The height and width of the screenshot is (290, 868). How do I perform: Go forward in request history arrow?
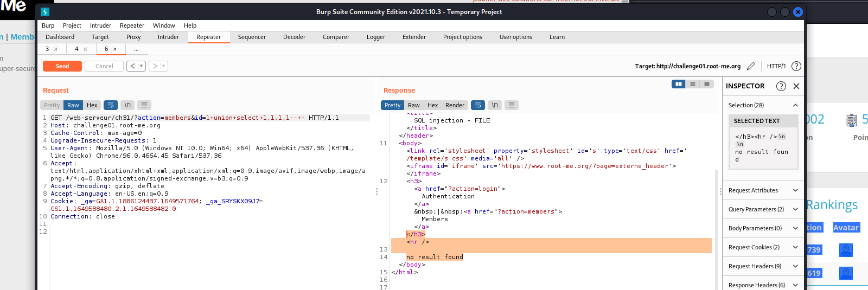point(155,66)
